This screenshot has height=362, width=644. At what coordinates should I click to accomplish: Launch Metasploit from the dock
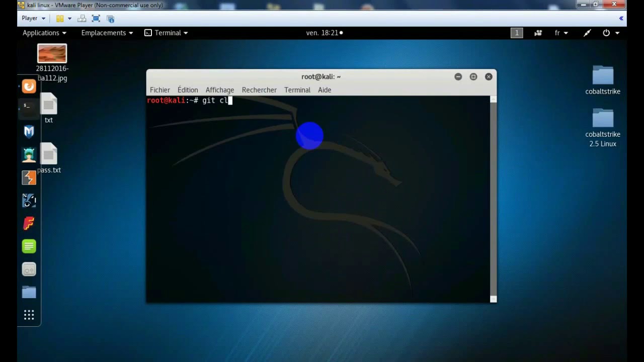tap(29, 132)
